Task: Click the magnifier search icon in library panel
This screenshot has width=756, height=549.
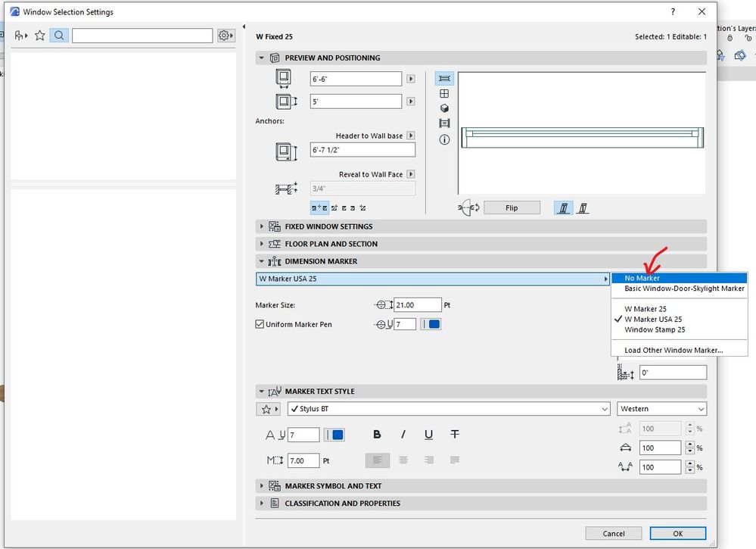Action: [59, 36]
